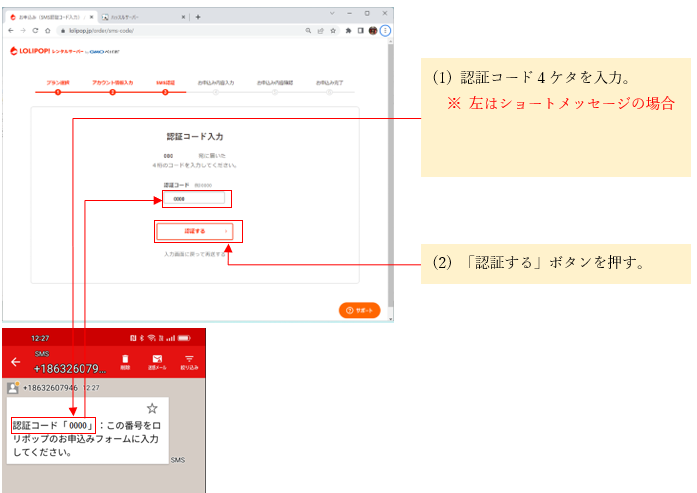Click the orange サポート button

point(360,310)
